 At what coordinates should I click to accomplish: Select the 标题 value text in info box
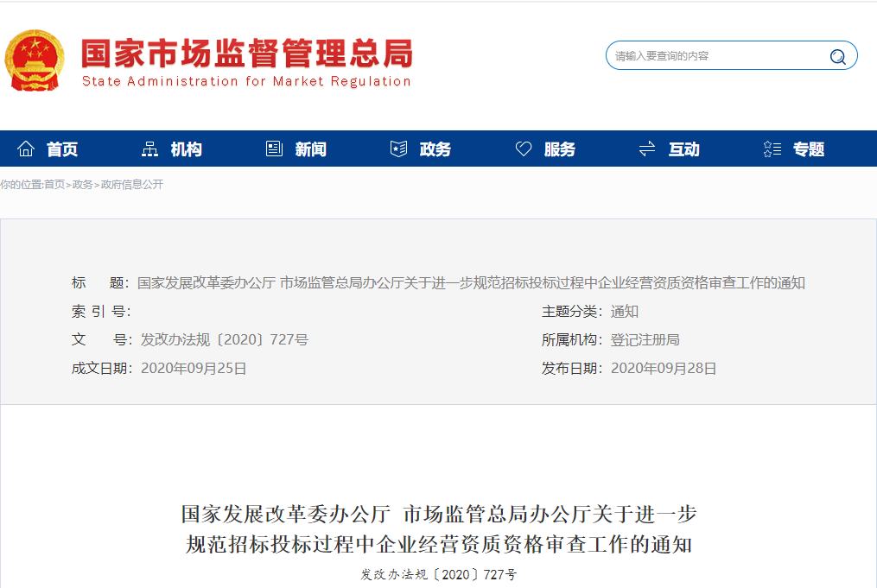471,283
